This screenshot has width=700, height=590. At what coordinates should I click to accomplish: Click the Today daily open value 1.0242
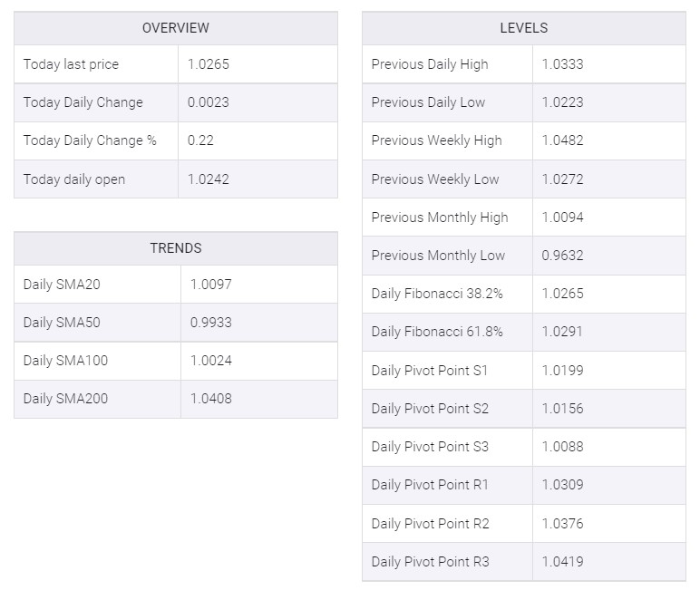(209, 179)
